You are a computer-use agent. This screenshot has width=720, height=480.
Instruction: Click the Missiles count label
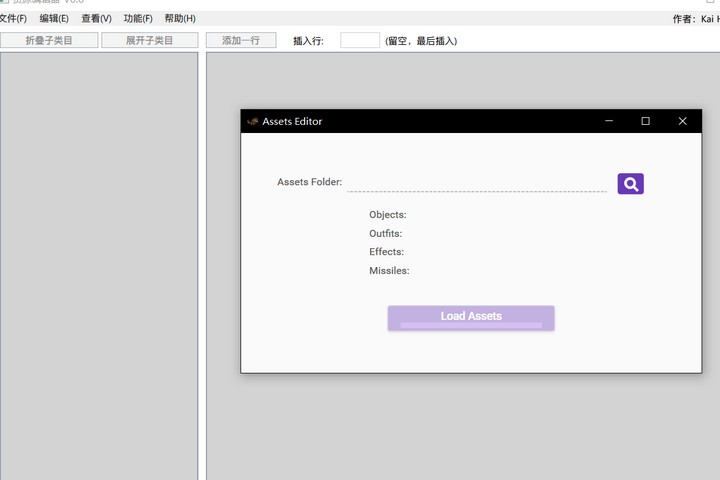coord(389,271)
